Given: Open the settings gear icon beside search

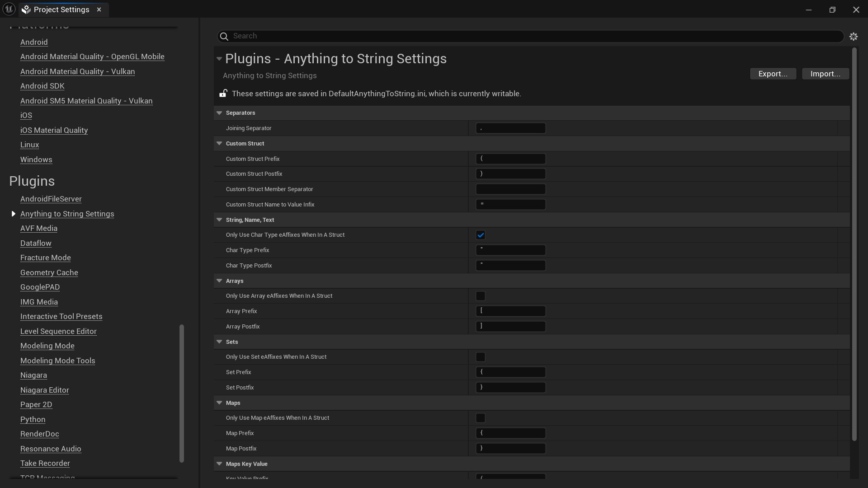Looking at the screenshot, I should 854,37.
